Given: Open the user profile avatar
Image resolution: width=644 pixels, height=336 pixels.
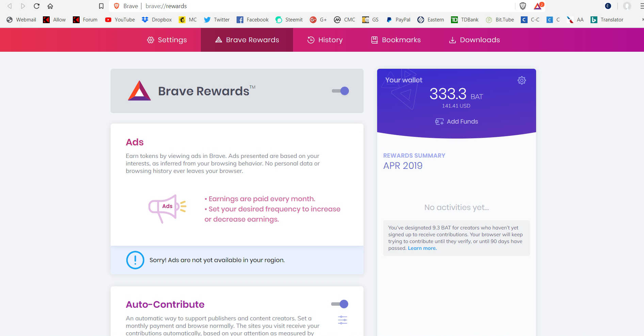Looking at the screenshot, I should 627,6.
